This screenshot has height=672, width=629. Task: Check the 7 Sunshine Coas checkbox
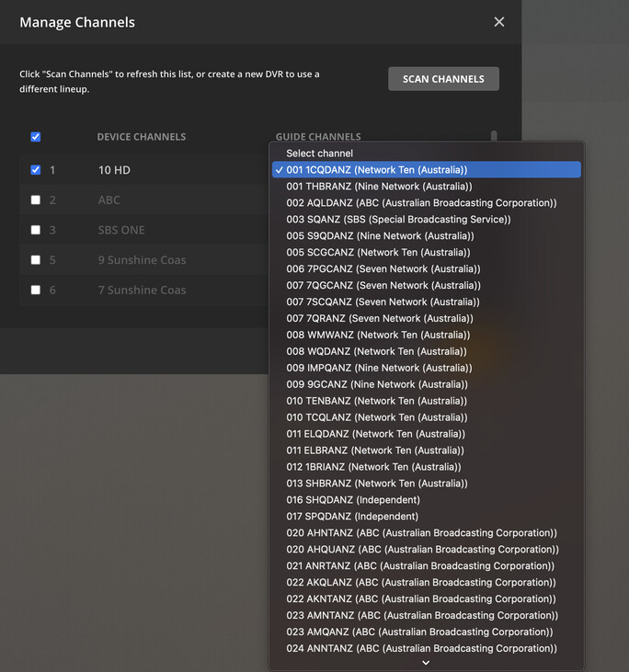tap(36, 290)
